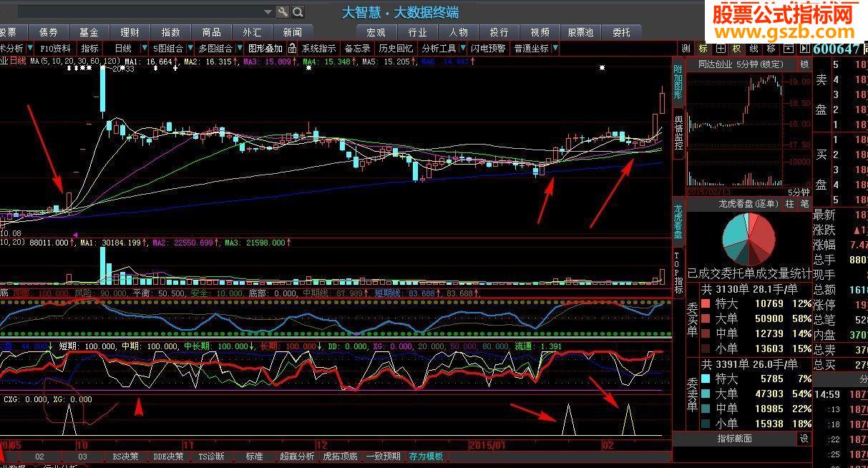Open the 虎拓顶底 bottom tab
Viewport: 868px width, 468px height.
[x=340, y=457]
